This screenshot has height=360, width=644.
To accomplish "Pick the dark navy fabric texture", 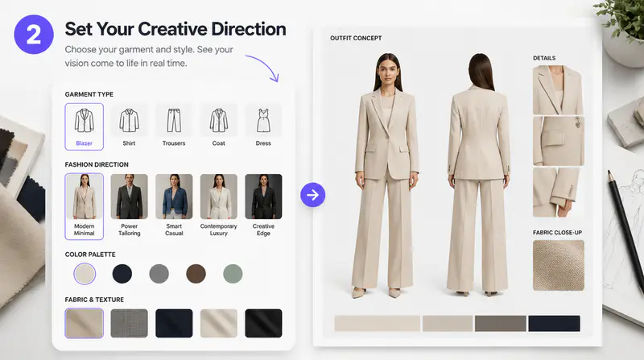I will tap(174, 324).
